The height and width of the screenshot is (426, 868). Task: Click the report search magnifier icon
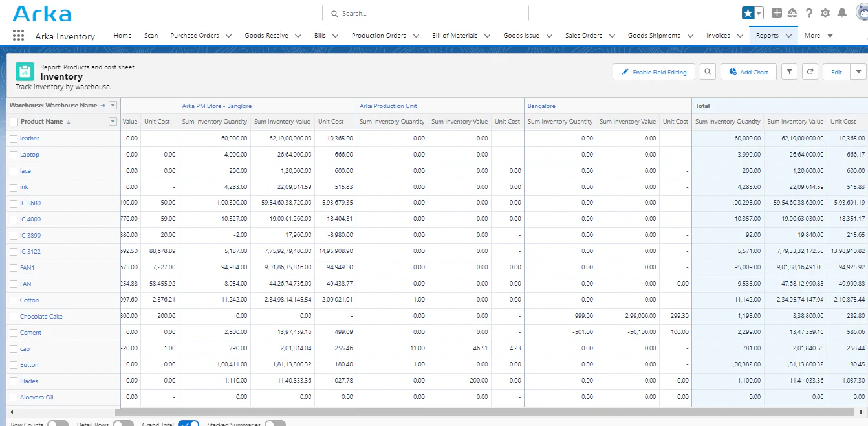tap(708, 72)
